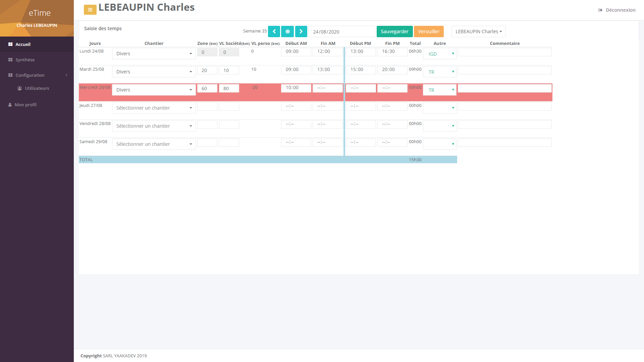Click the Verouiller button

(x=429, y=32)
